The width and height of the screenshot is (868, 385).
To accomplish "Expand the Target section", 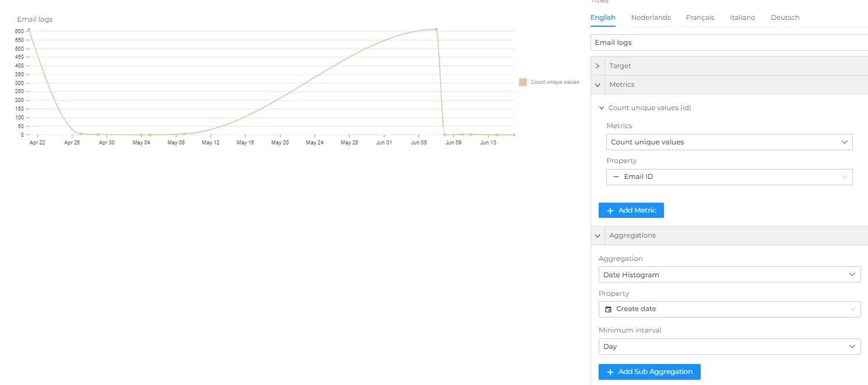I will (x=729, y=66).
